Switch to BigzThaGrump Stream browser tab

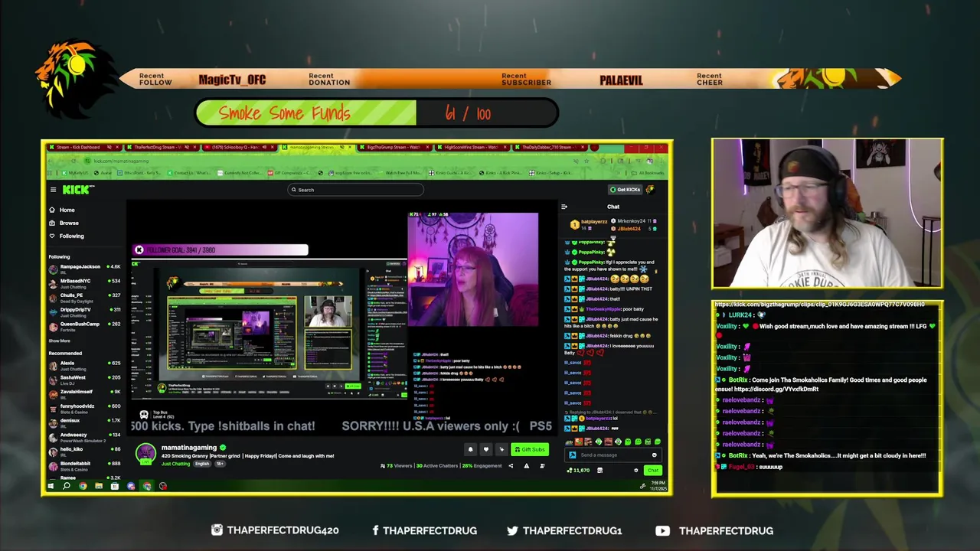(393, 147)
